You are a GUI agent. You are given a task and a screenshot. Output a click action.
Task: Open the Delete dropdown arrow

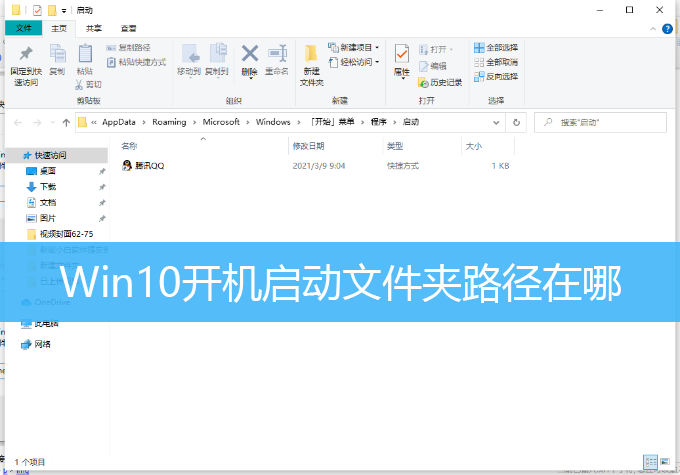[250, 79]
